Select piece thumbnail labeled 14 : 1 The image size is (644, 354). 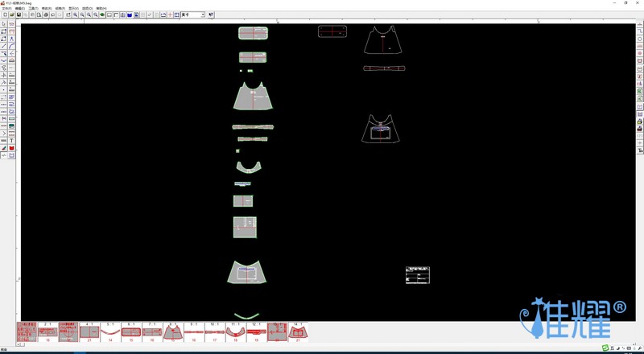(x=298, y=331)
